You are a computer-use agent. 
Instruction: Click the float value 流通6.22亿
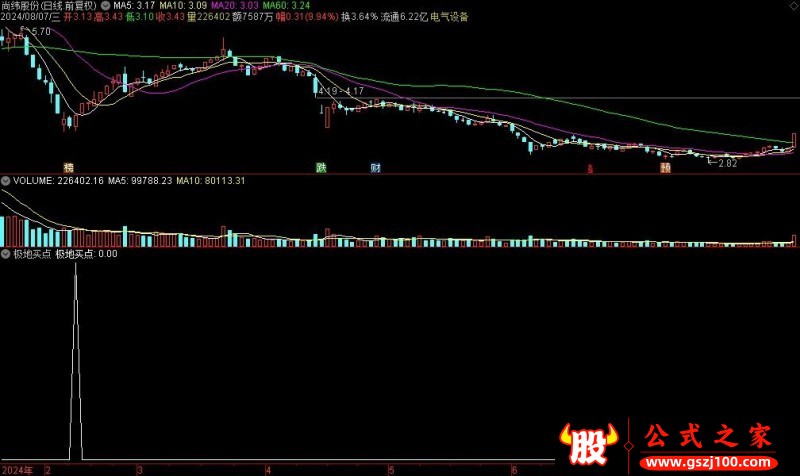(404, 17)
